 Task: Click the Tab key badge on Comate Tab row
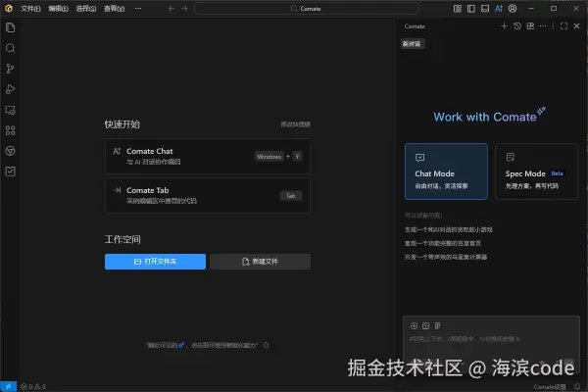click(x=291, y=196)
